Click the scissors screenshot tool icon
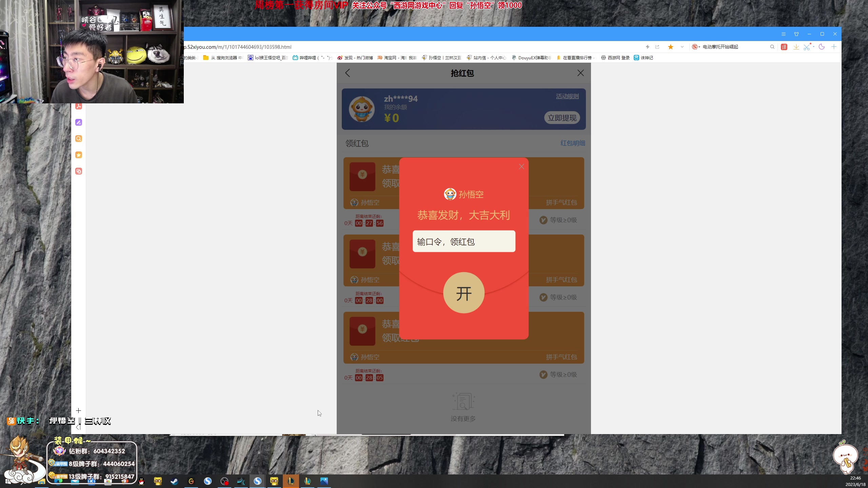Screen dimensions: 868x488 (807, 47)
